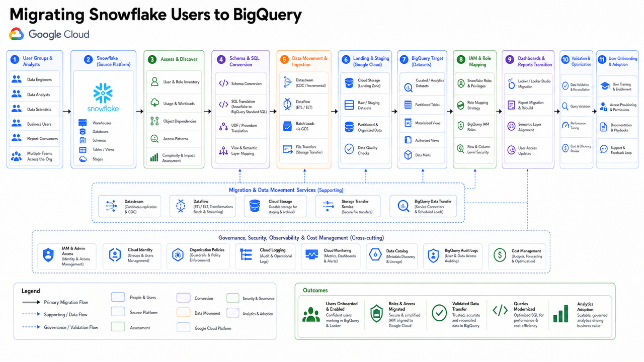Click the Queries Modernized code icon
Screen dimensions: 644x362
pos(500,311)
